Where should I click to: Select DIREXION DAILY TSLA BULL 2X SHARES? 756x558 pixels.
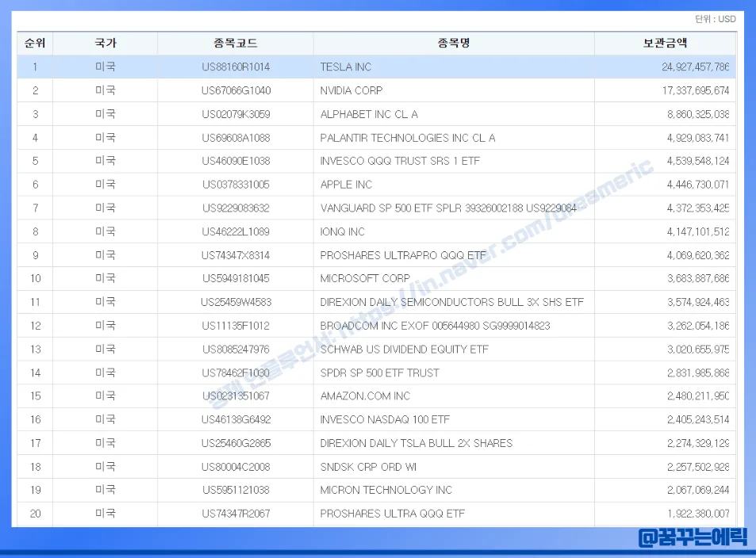coord(416,443)
